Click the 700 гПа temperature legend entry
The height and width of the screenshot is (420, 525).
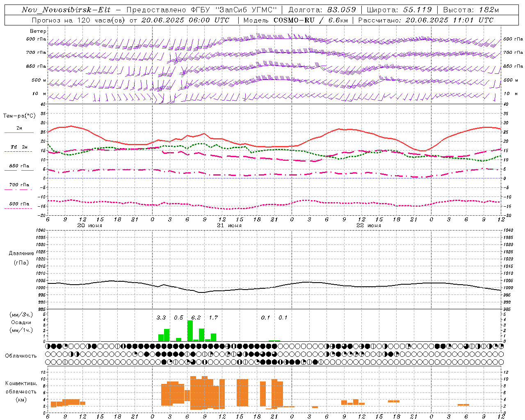click(x=19, y=185)
